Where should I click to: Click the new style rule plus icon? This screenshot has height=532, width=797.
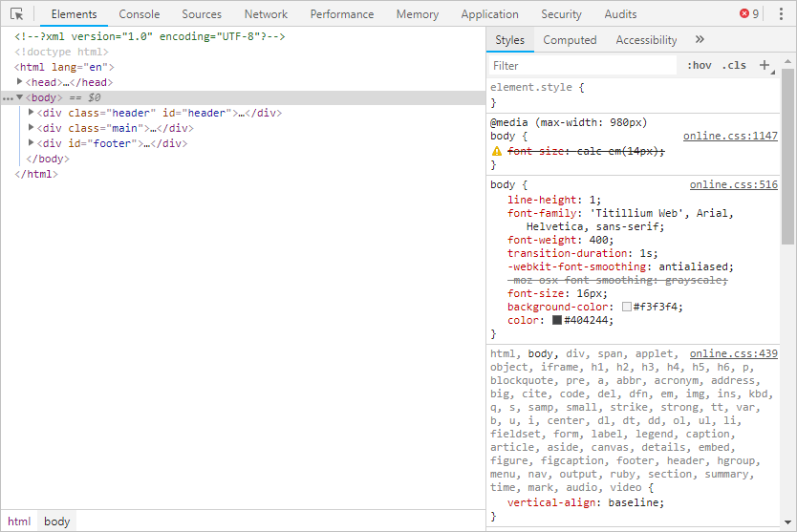(x=764, y=65)
